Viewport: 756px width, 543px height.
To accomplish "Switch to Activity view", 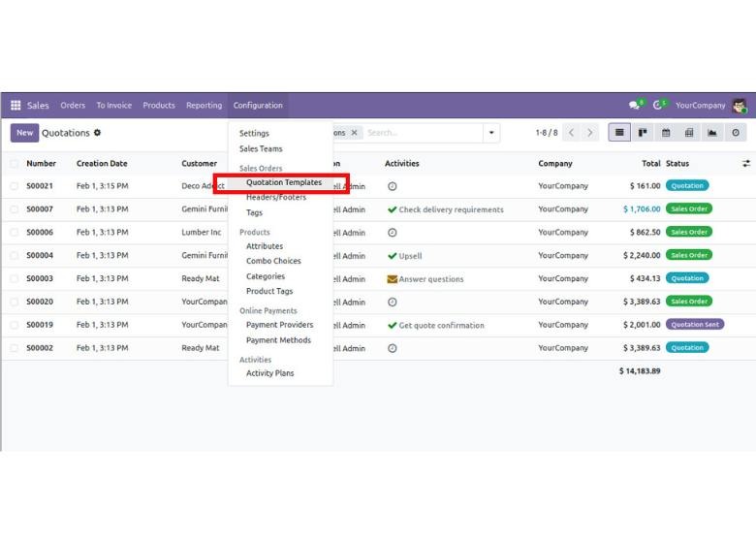I will [736, 133].
